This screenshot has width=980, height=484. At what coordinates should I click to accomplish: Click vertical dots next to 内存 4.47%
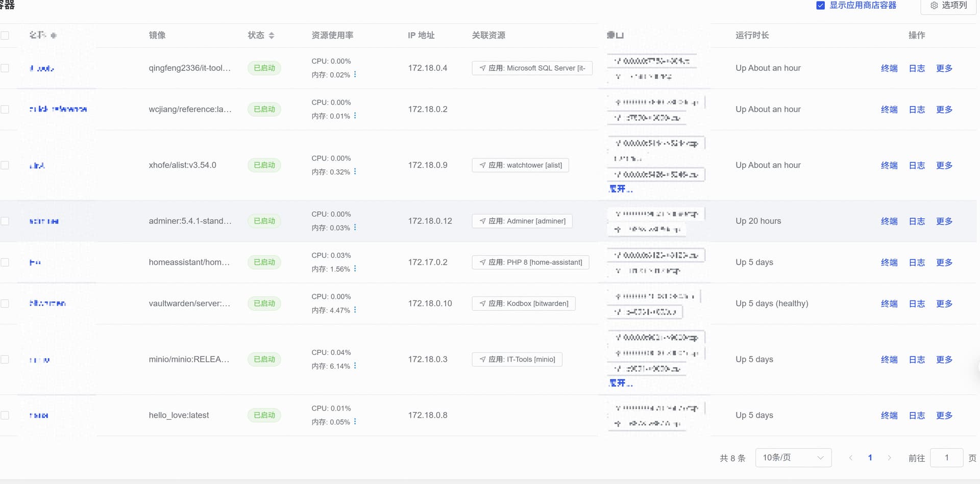pyautogui.click(x=355, y=310)
